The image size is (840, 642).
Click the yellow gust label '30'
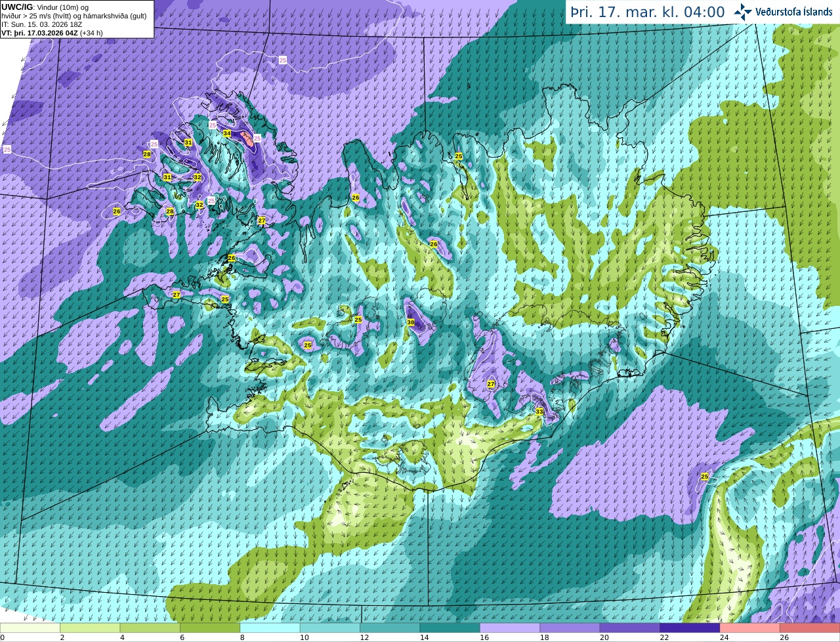pos(411,322)
